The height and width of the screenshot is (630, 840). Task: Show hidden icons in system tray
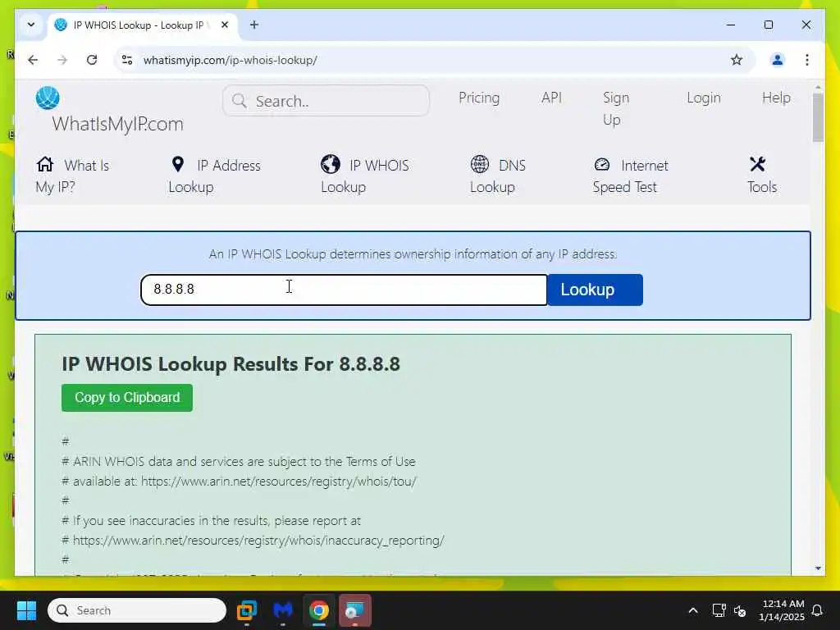(x=692, y=610)
